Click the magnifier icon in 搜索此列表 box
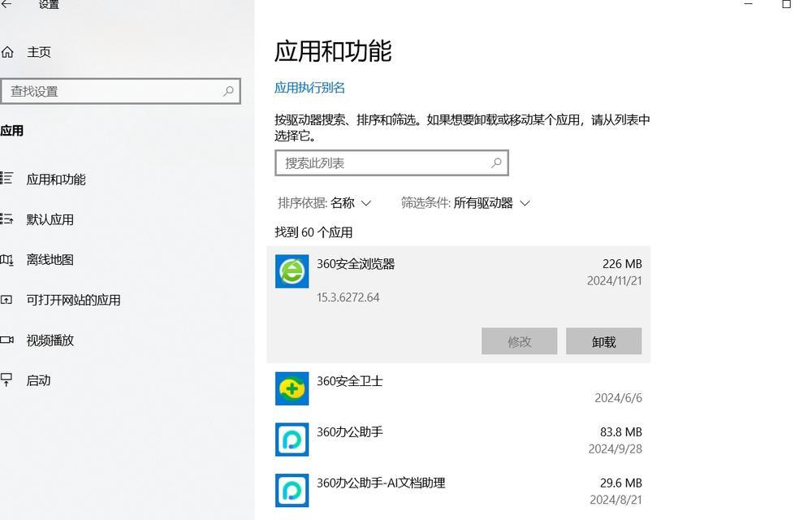This screenshot has width=812, height=520. click(x=496, y=162)
